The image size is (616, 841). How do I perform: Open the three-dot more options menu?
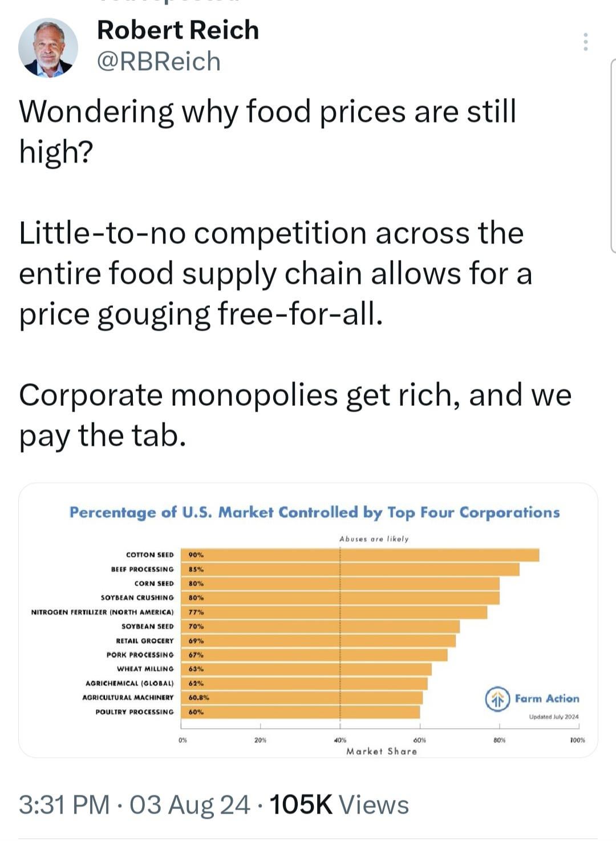(x=585, y=42)
